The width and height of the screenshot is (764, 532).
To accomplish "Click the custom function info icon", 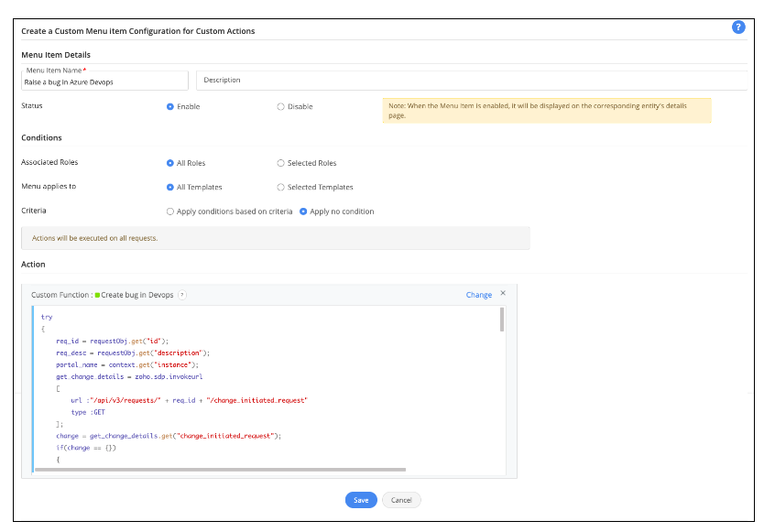I will [x=182, y=295].
